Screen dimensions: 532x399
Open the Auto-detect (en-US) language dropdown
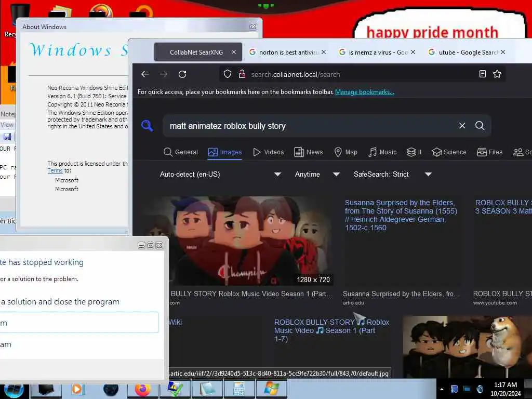[220, 174]
